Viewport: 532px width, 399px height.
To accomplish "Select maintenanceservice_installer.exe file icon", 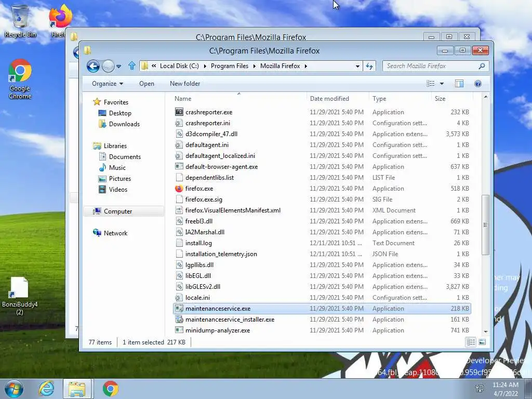I will (x=179, y=320).
